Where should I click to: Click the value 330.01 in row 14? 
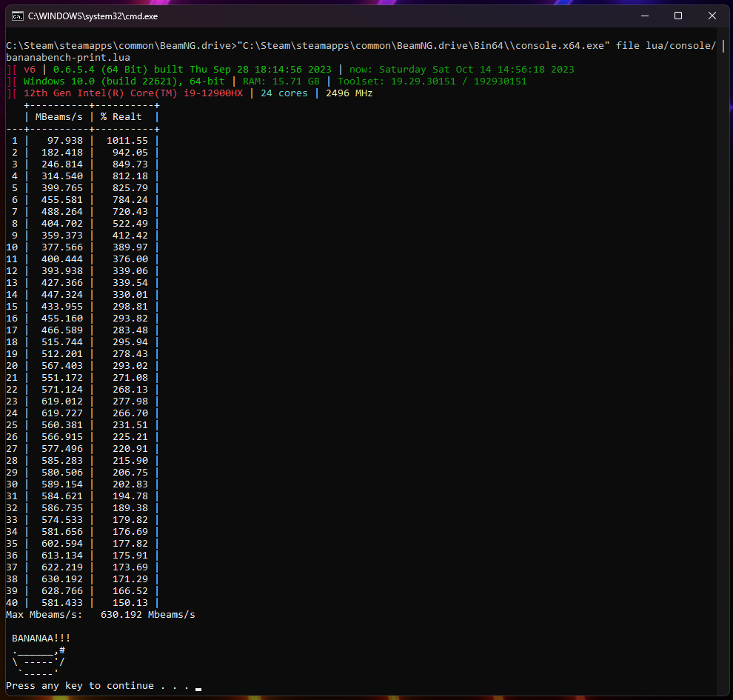[130, 295]
